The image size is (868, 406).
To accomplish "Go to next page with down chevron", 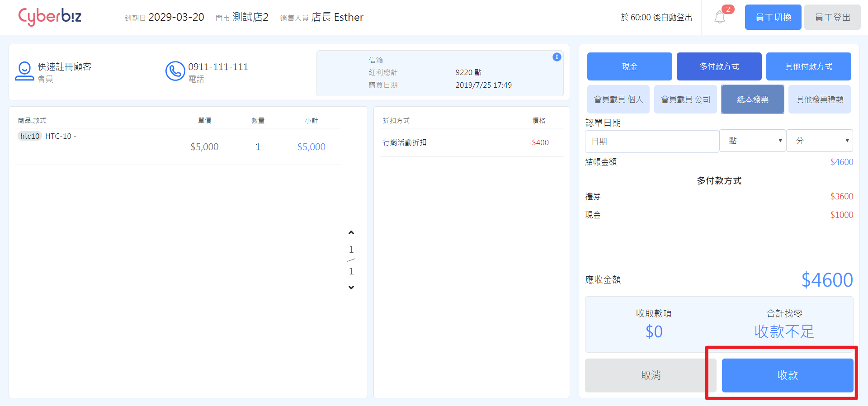I will pos(351,288).
